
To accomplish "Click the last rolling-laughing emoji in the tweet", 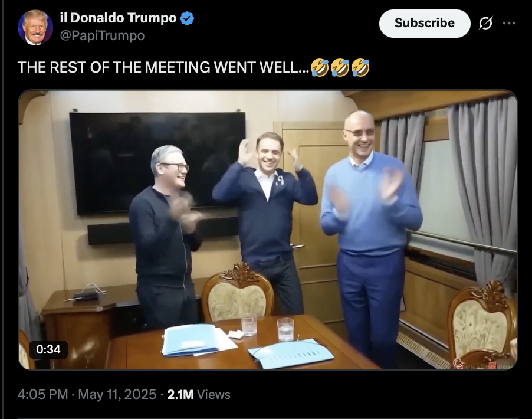I will coord(360,67).
